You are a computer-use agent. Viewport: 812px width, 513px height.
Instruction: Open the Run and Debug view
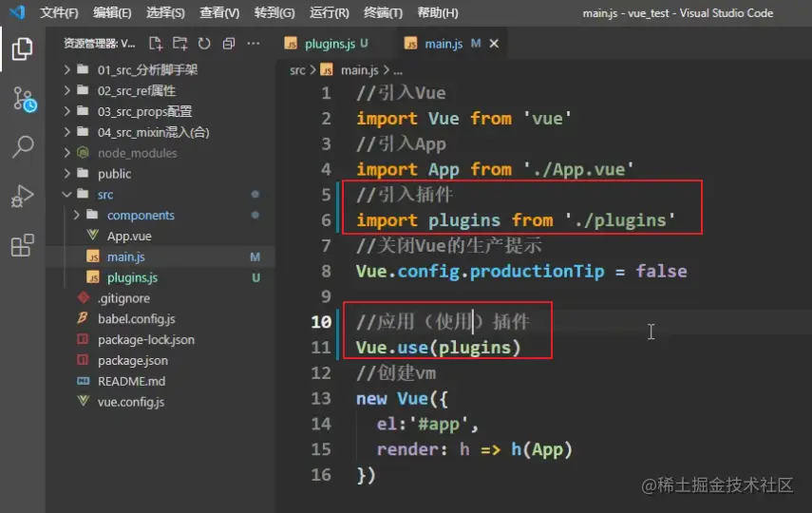(x=22, y=196)
